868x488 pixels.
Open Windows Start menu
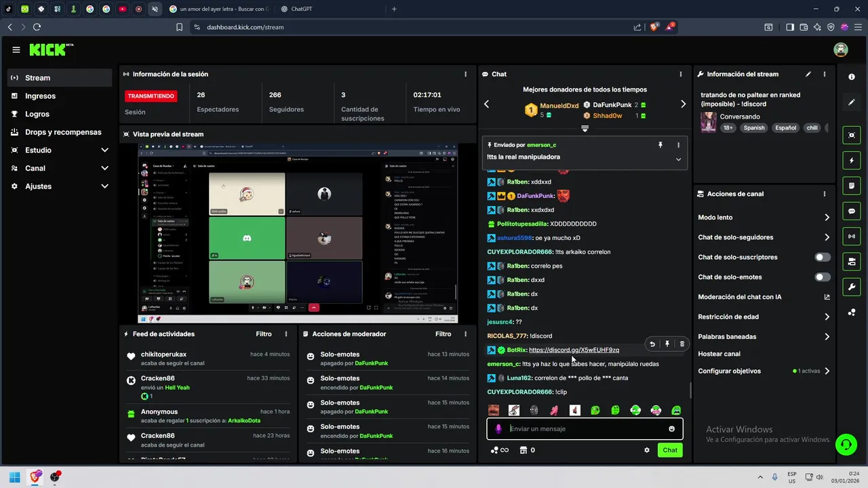click(x=14, y=477)
